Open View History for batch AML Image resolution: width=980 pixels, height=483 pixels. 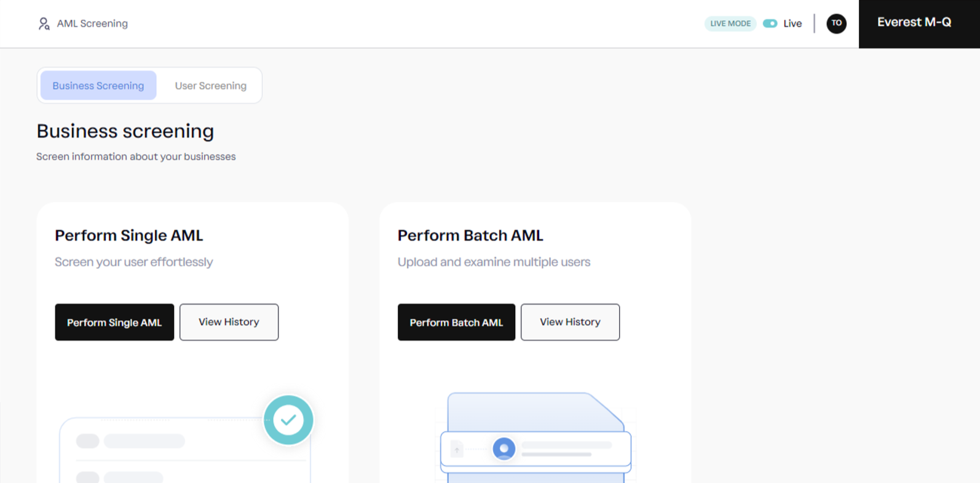(570, 322)
